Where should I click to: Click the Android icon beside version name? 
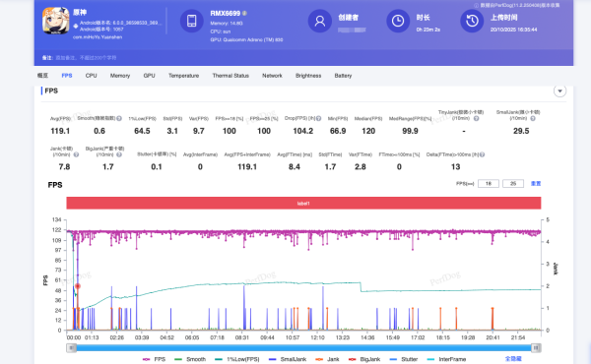tap(76, 26)
